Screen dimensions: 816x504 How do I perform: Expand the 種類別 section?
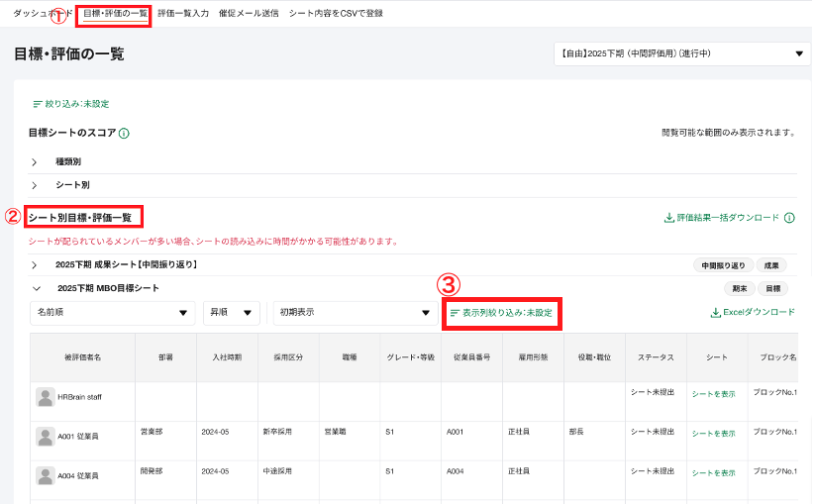click(x=35, y=161)
